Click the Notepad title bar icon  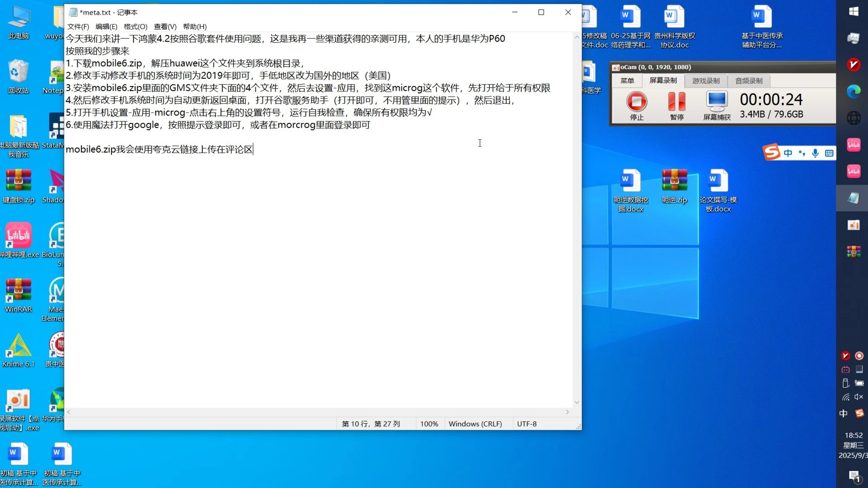click(x=73, y=12)
